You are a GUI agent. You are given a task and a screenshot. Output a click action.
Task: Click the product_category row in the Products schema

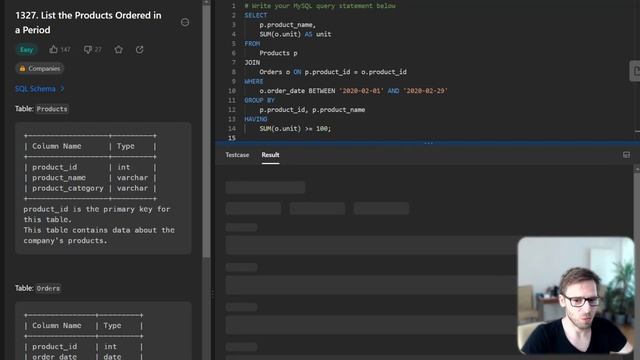(x=90, y=188)
